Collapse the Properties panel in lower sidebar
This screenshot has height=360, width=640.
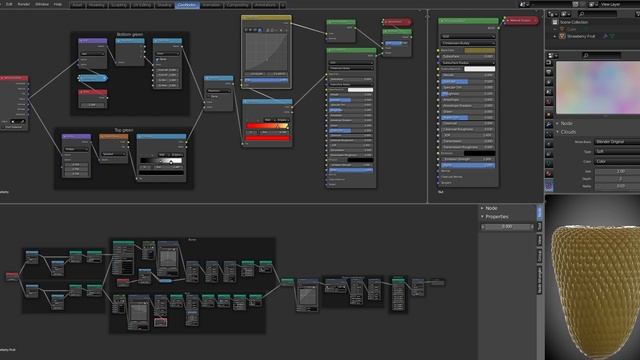482,217
